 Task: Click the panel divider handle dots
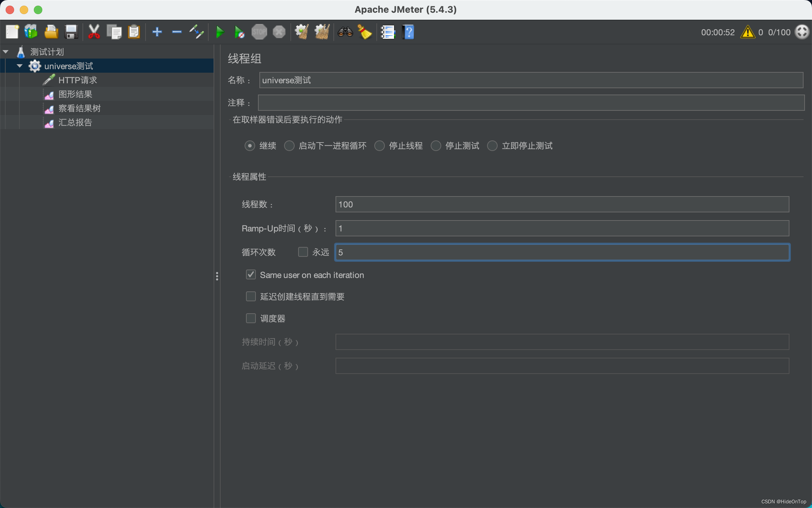(217, 276)
